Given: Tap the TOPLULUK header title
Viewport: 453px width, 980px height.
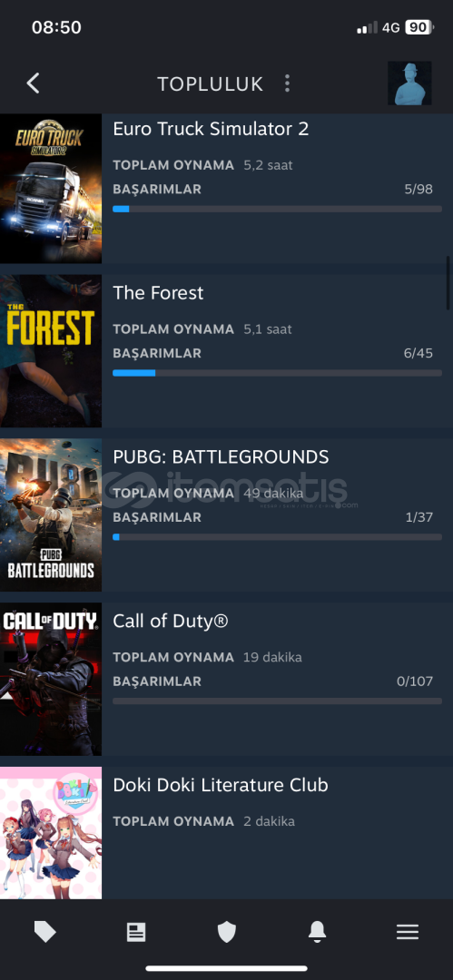Looking at the screenshot, I should [x=211, y=83].
